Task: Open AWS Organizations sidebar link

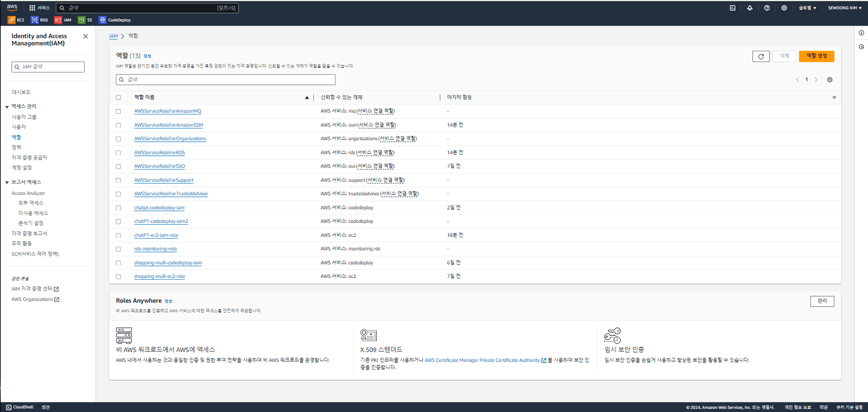Action: 35,299
